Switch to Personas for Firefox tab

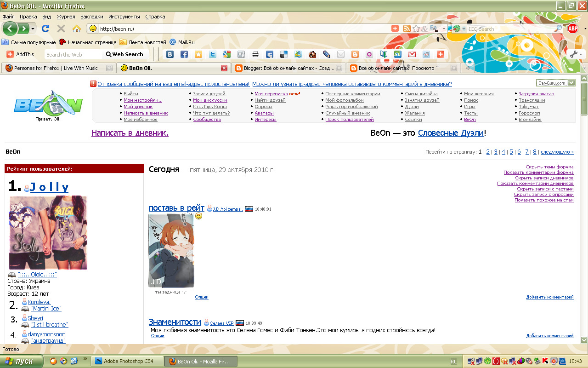pyautogui.click(x=58, y=68)
